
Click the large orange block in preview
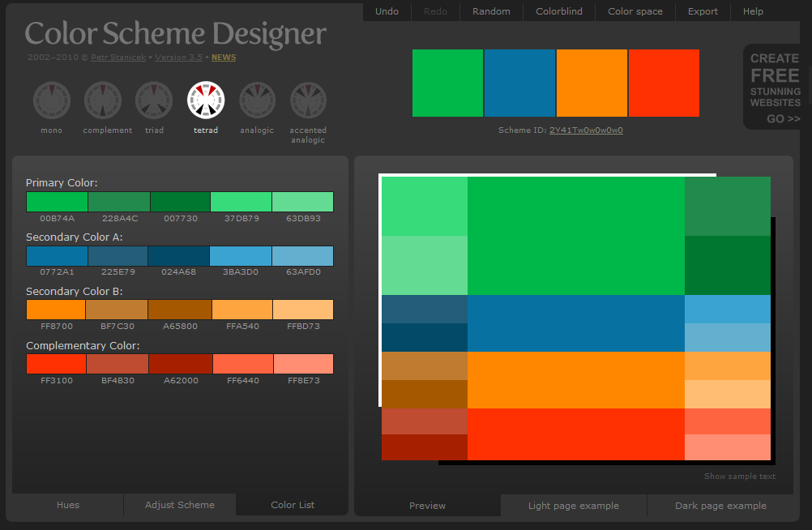[576, 380]
